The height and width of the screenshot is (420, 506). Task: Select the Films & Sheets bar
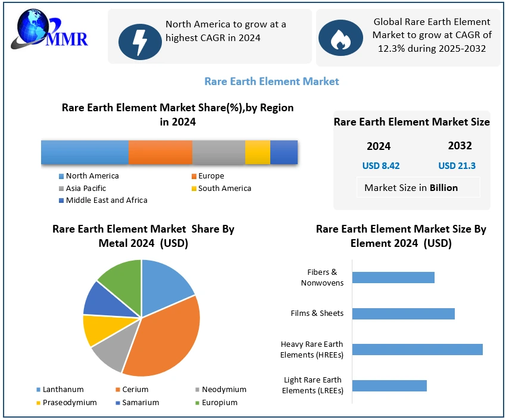coord(403,313)
